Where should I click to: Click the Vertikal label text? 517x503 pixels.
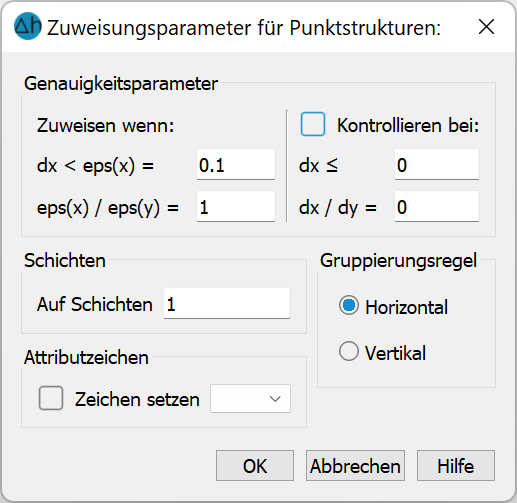pos(395,353)
